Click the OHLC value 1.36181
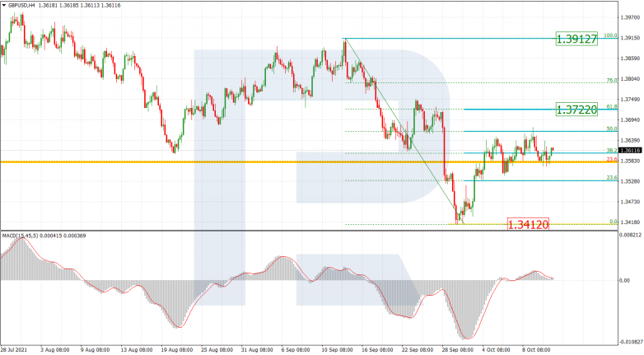The width and height of the screenshot is (644, 355). (x=47, y=6)
